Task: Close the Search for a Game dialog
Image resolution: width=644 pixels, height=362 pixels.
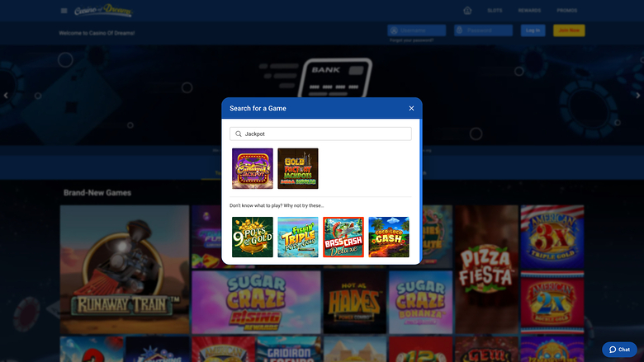Action: tap(411, 108)
